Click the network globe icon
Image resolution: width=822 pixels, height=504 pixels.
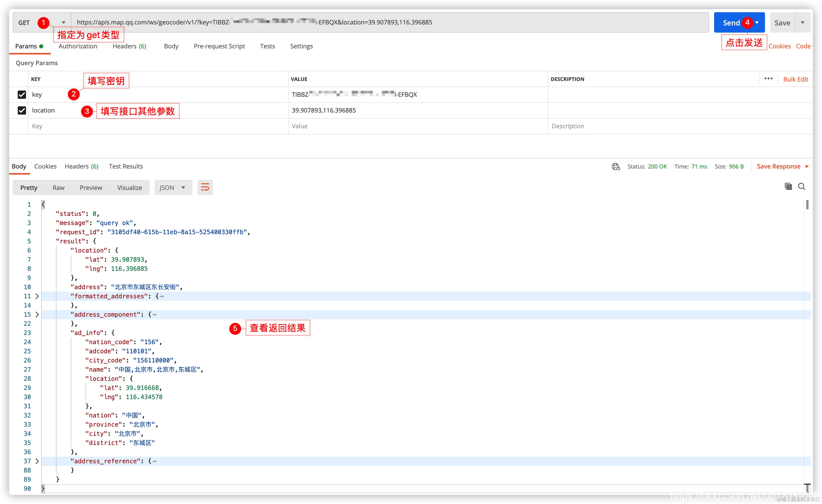(615, 166)
